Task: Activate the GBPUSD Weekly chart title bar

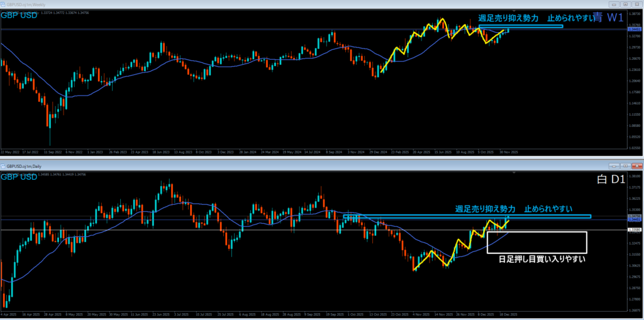Action: tap(252, 4)
